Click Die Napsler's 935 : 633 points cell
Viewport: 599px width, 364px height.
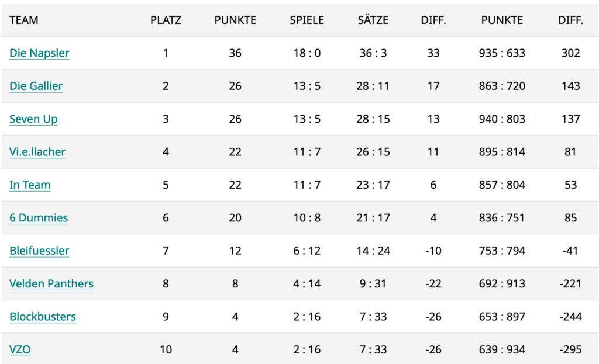(x=502, y=53)
